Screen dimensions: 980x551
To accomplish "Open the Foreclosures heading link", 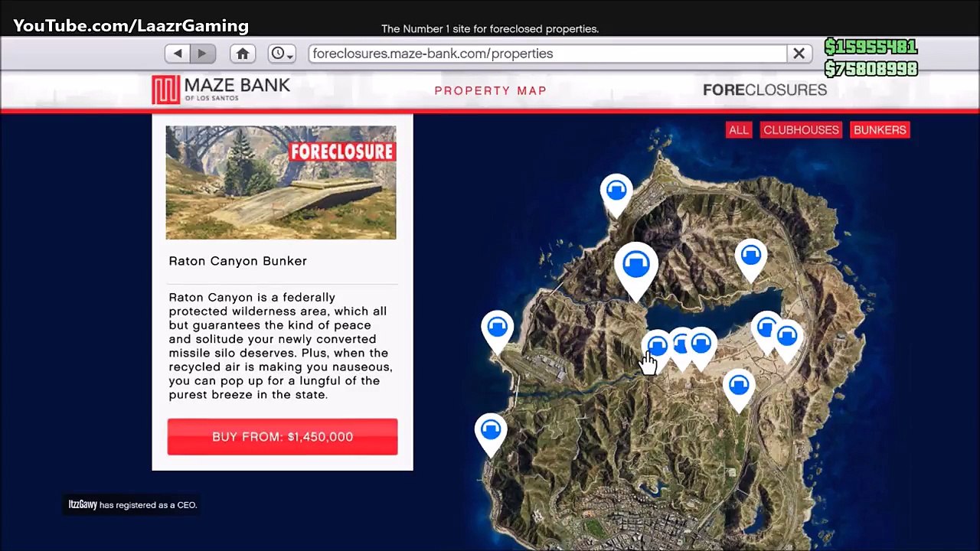I will [765, 90].
